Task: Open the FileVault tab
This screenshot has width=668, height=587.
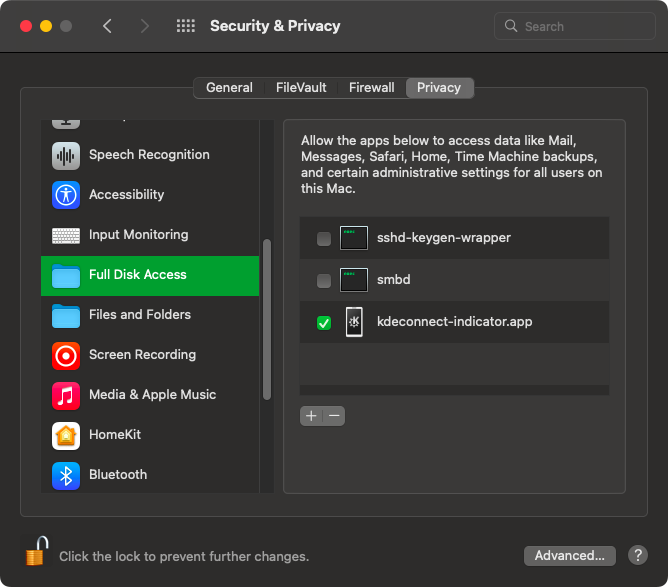Action: point(301,88)
